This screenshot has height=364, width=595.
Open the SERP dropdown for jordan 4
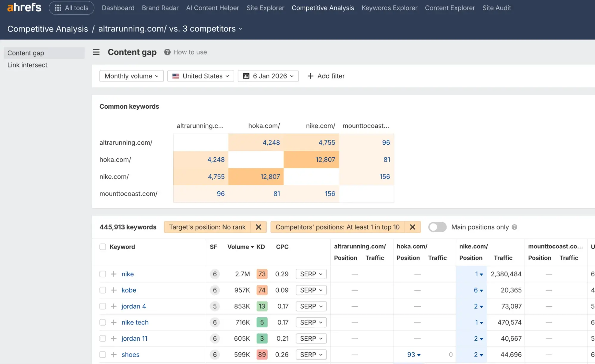(x=311, y=306)
